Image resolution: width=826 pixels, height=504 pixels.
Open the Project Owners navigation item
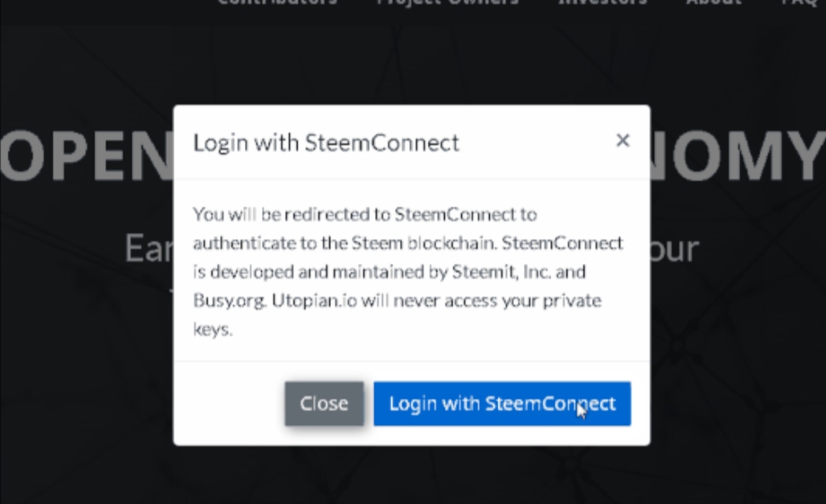click(447, 3)
